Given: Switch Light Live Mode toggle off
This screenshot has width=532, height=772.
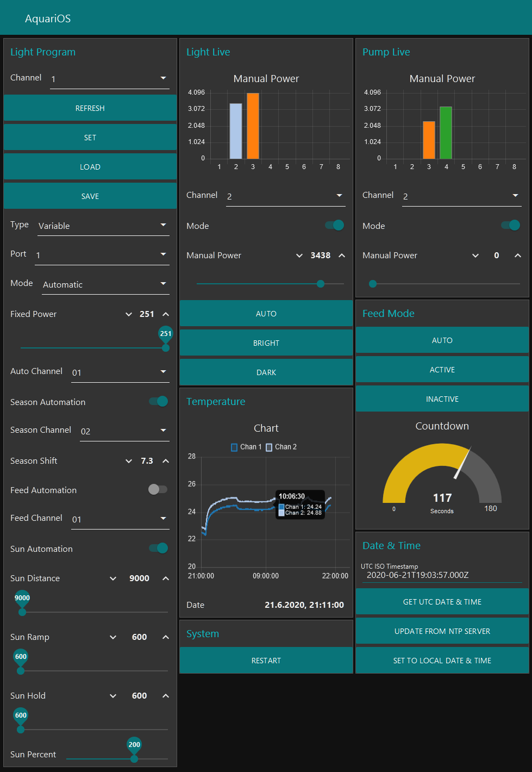Looking at the screenshot, I should click(334, 225).
